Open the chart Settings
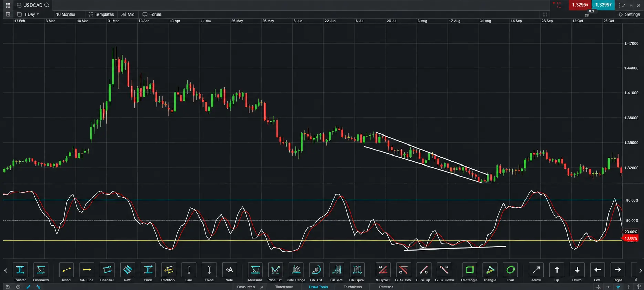This screenshot has height=290, width=644. coord(629,14)
